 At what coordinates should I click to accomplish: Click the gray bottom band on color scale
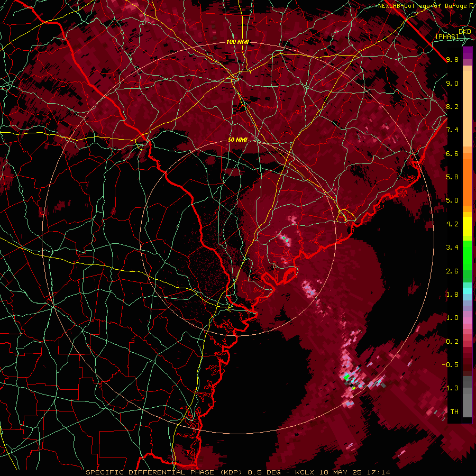point(467,402)
